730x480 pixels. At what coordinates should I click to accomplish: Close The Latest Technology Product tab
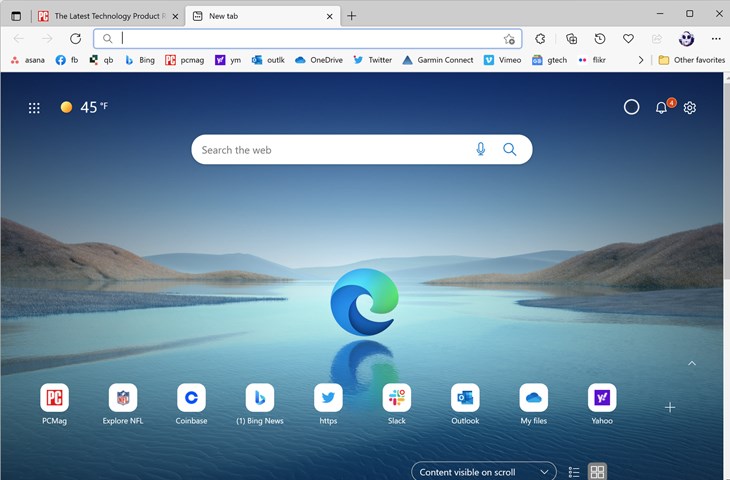[x=175, y=16]
